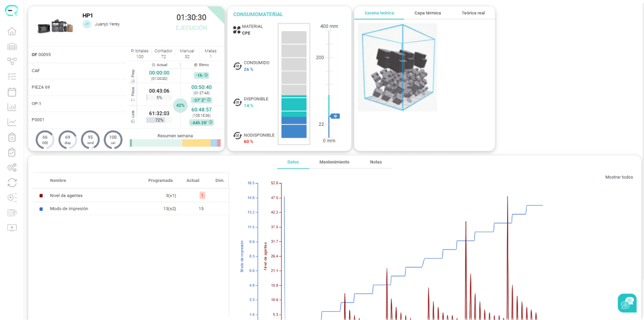Switch to Teórica real tab
The width and height of the screenshot is (644, 320).
pos(473,13)
